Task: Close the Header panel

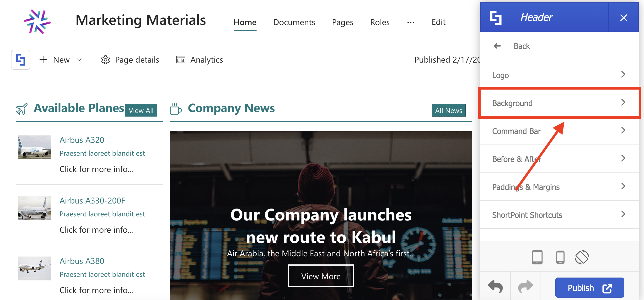Action: coord(623,17)
